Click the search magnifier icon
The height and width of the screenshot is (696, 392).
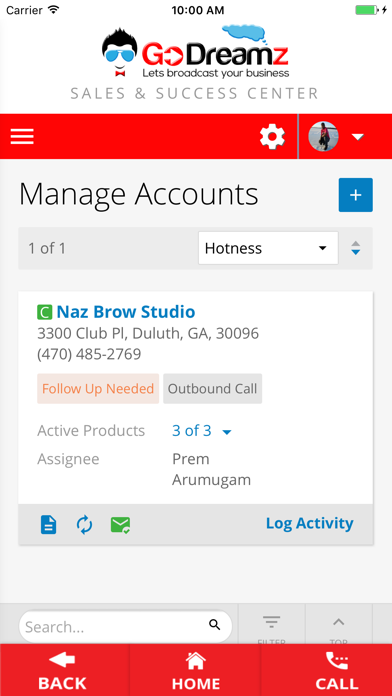[x=214, y=625]
